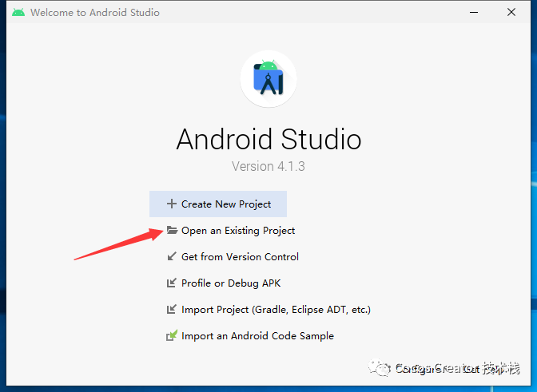537x392 pixels.
Task: Click the large "Android Studio" heading
Action: coord(268,139)
